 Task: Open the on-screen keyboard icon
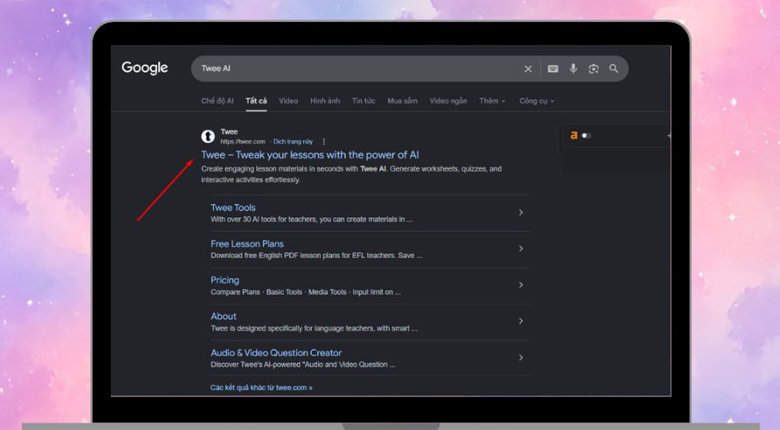point(553,69)
